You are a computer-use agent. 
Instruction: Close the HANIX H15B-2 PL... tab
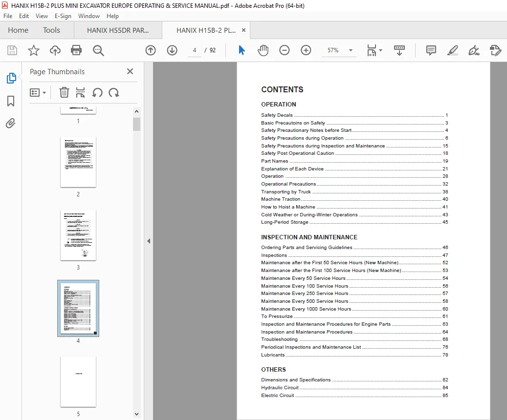[x=243, y=30]
